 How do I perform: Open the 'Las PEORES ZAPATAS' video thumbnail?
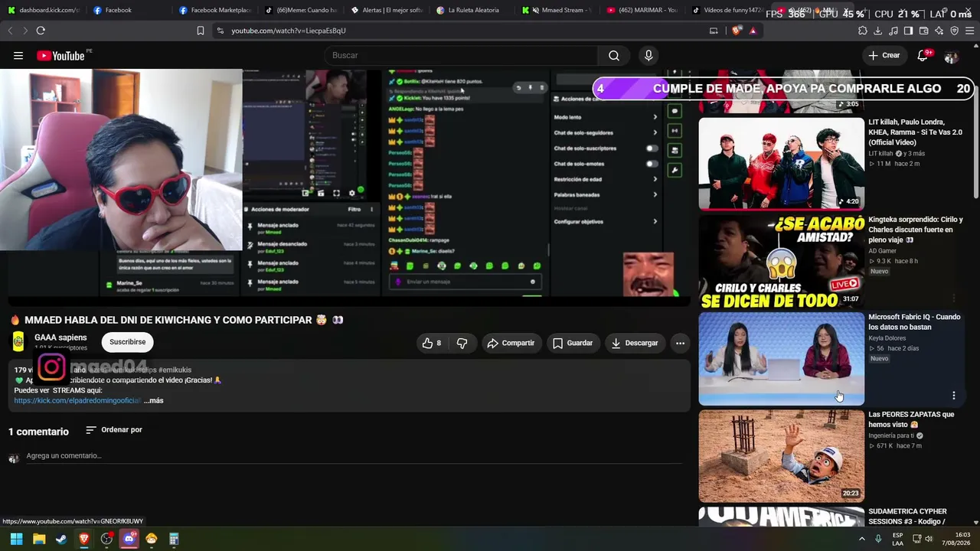781,456
